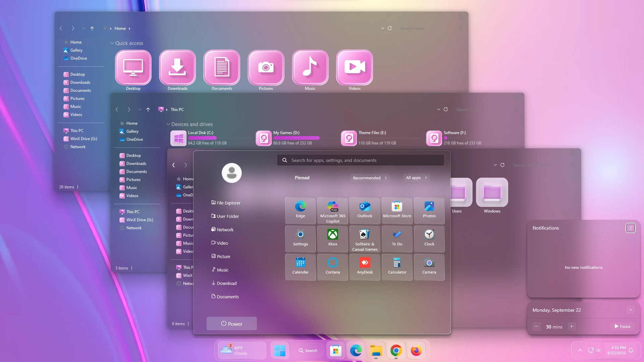
Task: Expand recent locations dropdown in Home window
Action: (x=84, y=28)
